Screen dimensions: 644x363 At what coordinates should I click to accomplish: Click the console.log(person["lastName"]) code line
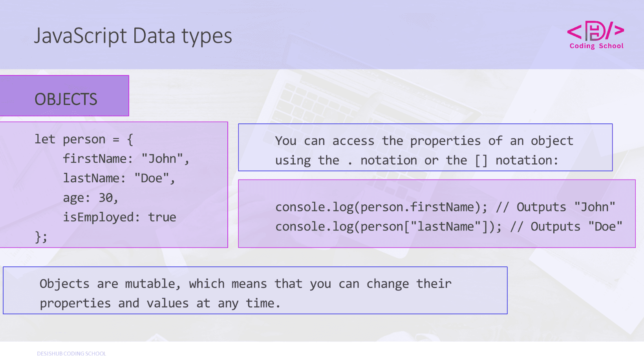[x=388, y=227]
